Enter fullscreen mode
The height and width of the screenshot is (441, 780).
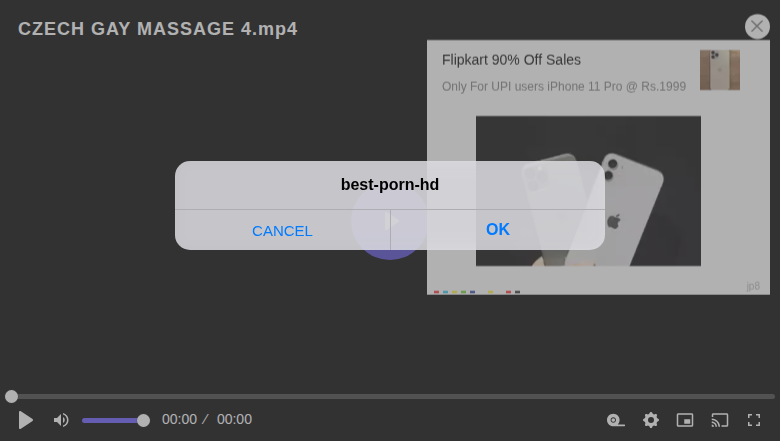(754, 420)
